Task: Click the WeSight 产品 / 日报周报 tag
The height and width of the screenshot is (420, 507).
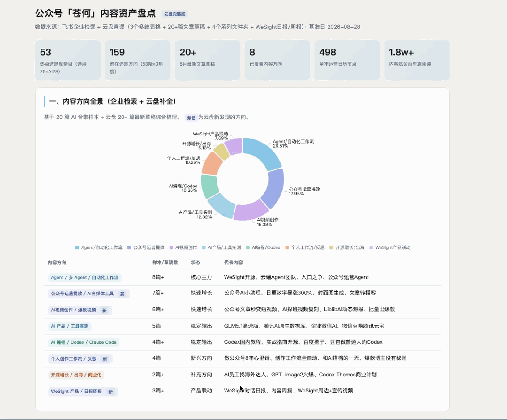Action: point(83,391)
